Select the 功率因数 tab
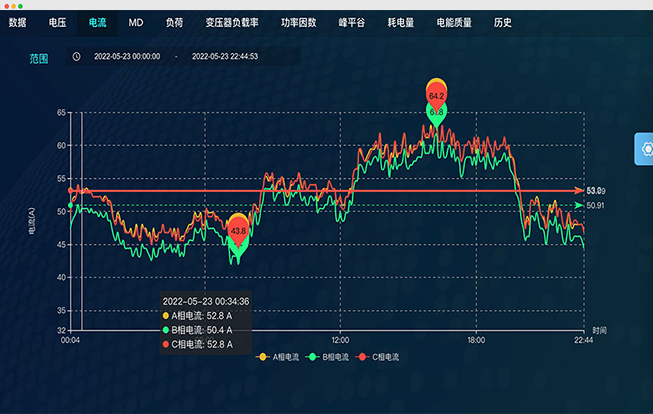Screen dimensions: 653x414 click(x=297, y=22)
